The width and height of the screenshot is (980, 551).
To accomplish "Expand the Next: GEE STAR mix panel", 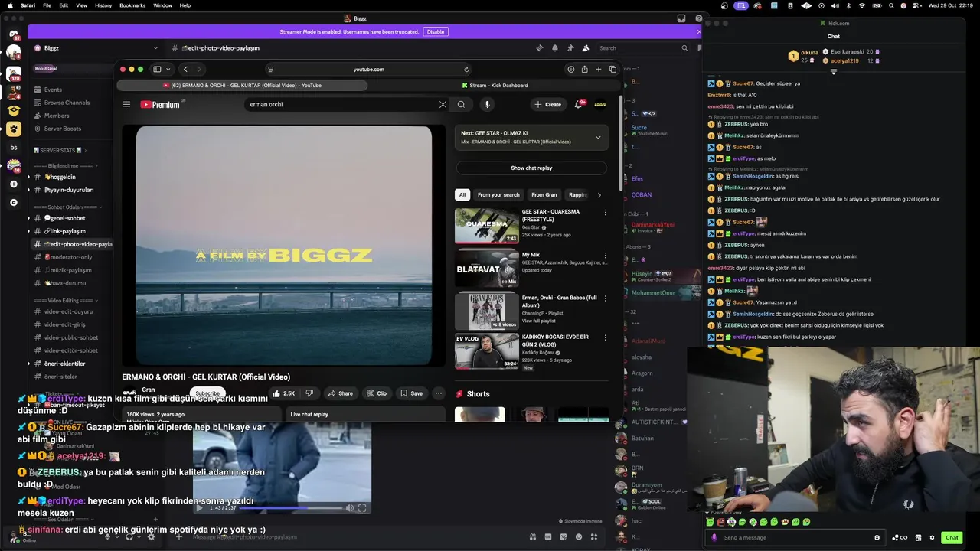I will tap(598, 138).
